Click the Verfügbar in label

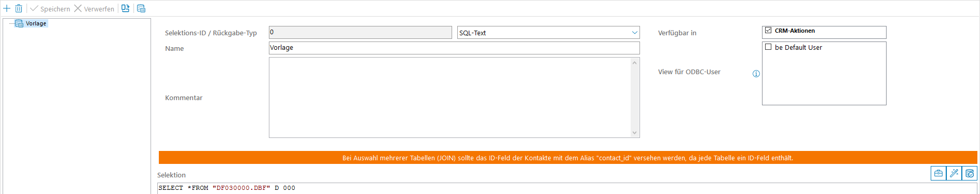click(x=677, y=33)
